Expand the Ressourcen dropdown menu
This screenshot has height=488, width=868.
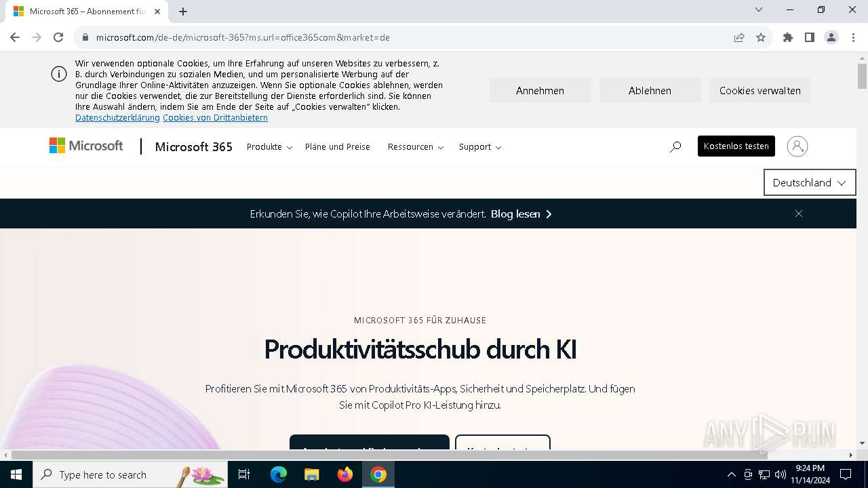416,146
